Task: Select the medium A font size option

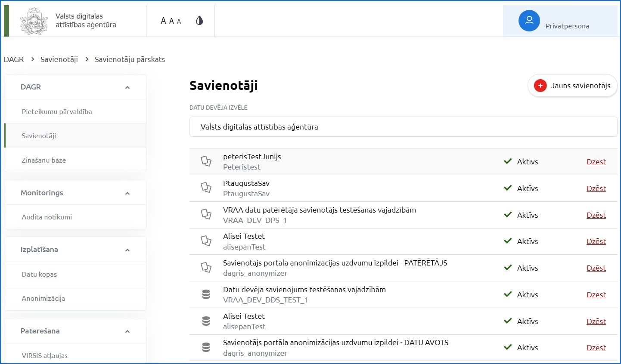Action: pos(171,21)
